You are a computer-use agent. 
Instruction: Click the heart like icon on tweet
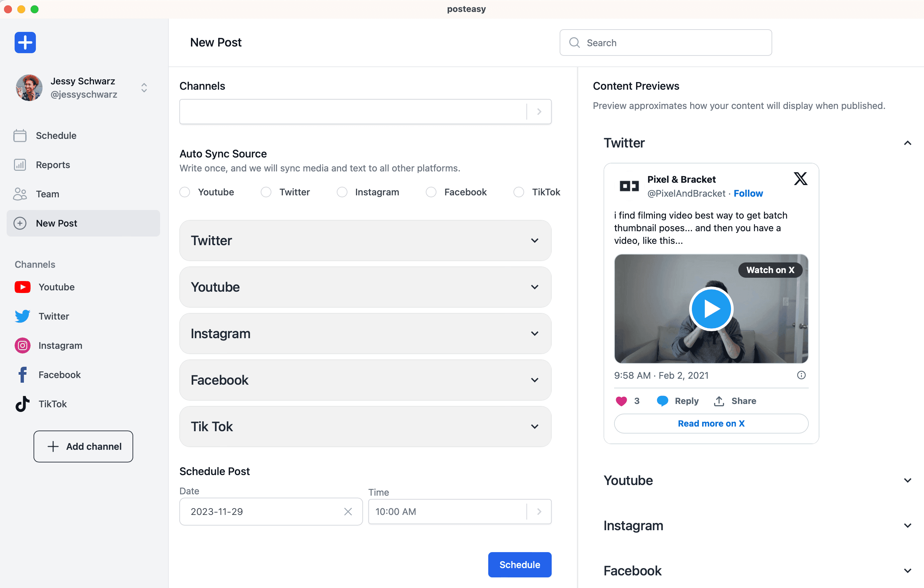pos(621,401)
